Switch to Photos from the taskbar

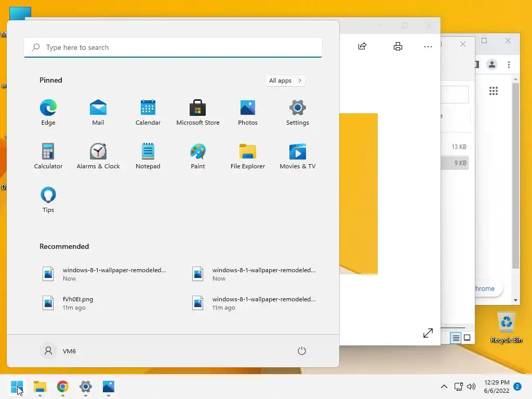pos(109,387)
